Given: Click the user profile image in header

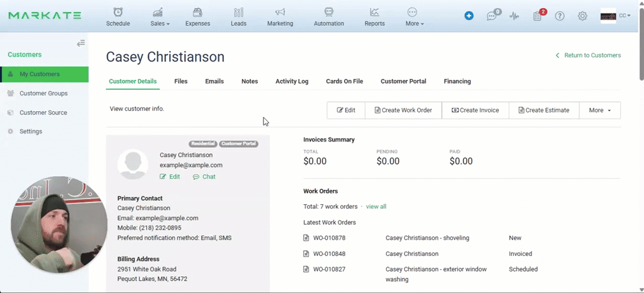Looking at the screenshot, I should (608, 16).
